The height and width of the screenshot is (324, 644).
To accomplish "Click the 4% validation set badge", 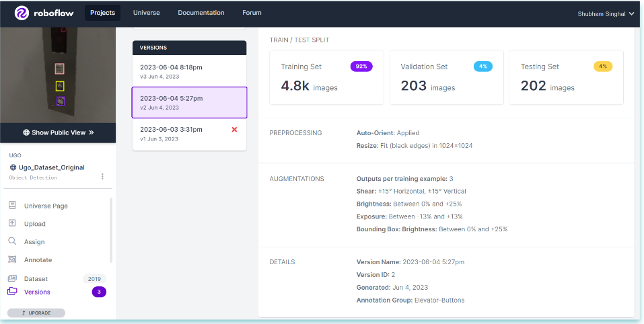I will pos(483,67).
